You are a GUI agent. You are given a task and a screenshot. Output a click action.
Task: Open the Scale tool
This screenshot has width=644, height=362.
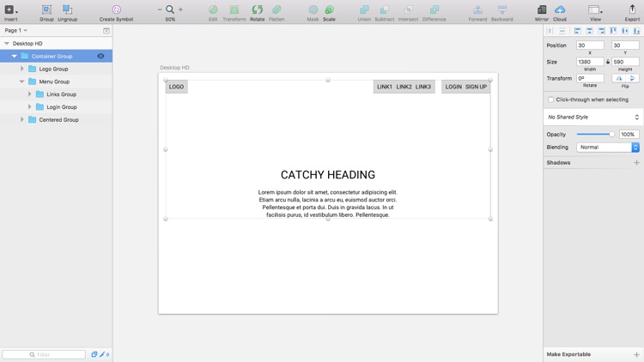(x=329, y=9)
